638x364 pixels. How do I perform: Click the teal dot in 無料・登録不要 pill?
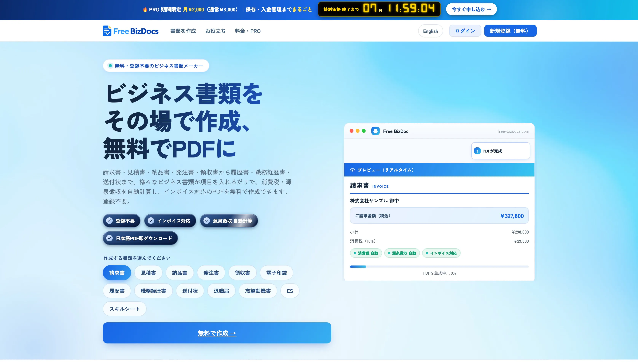(110, 65)
